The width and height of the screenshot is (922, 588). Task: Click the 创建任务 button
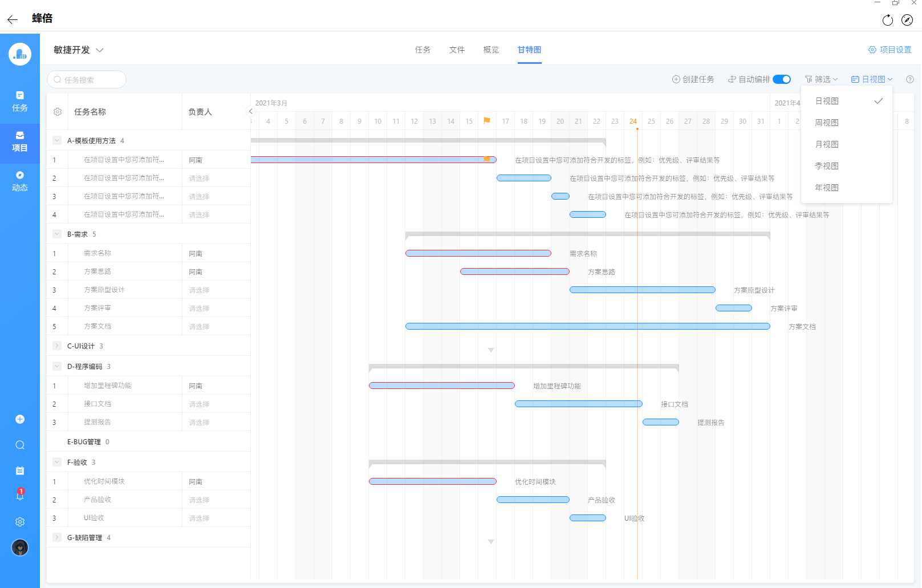click(x=693, y=79)
